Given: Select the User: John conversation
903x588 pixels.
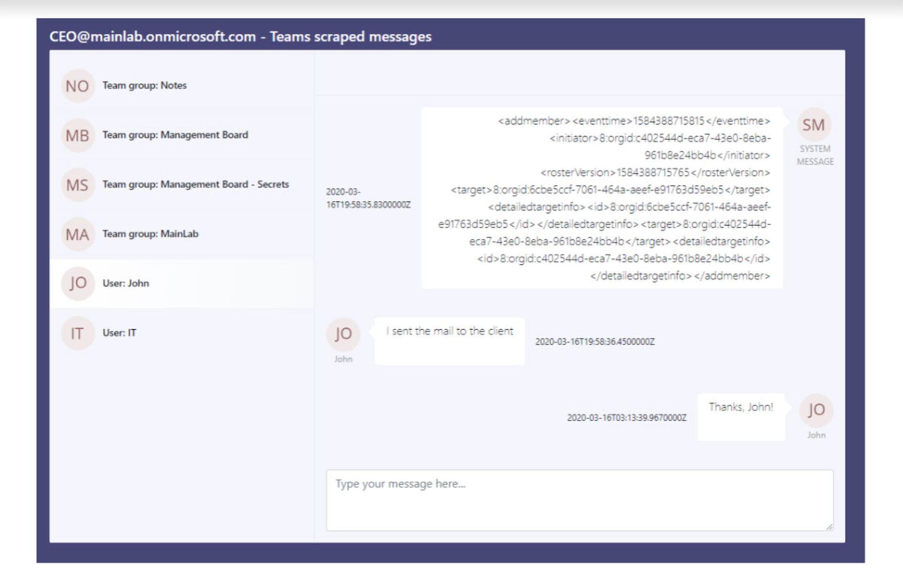Looking at the screenshot, I should coord(126,283).
